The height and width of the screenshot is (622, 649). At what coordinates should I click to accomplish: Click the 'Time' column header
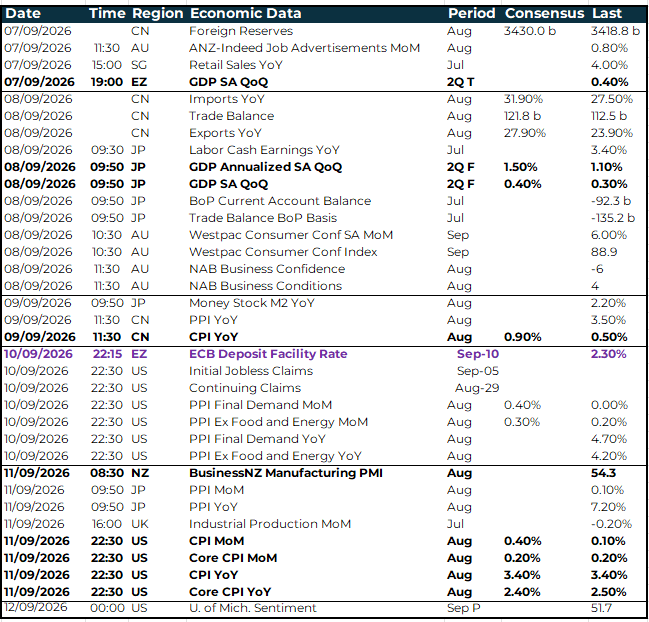[107, 14]
